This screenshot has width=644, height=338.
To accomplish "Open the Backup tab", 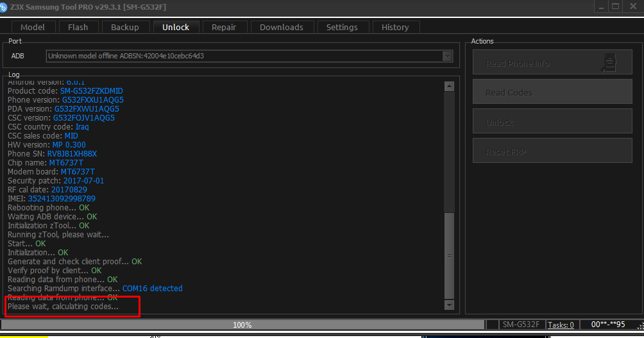I will [125, 27].
